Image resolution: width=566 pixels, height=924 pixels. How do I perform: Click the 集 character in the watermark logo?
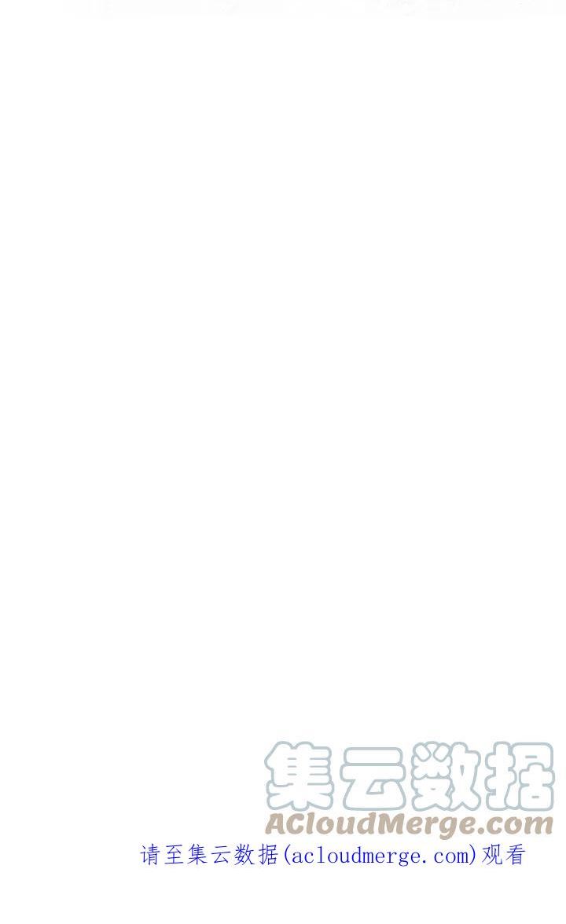pyautogui.click(x=300, y=776)
